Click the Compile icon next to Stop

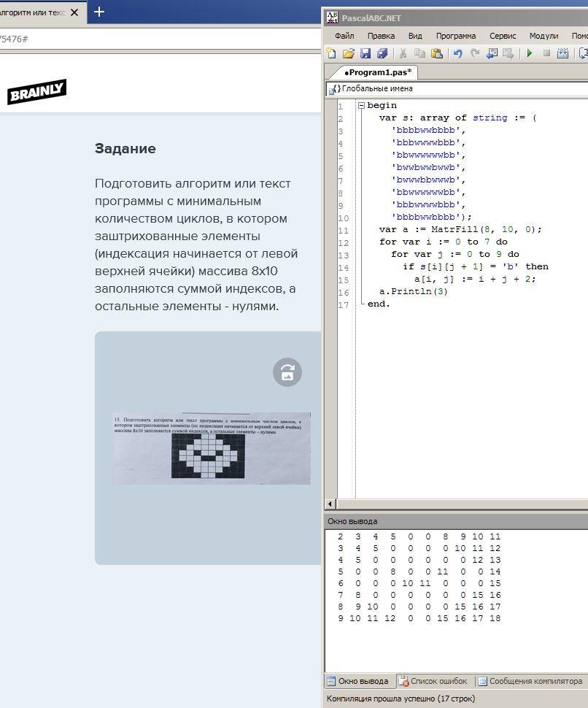[562, 53]
